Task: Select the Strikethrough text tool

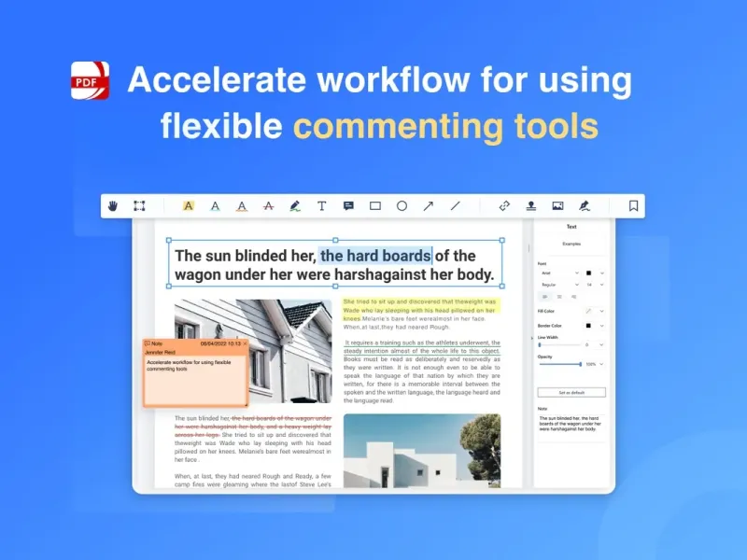Action: tap(269, 205)
